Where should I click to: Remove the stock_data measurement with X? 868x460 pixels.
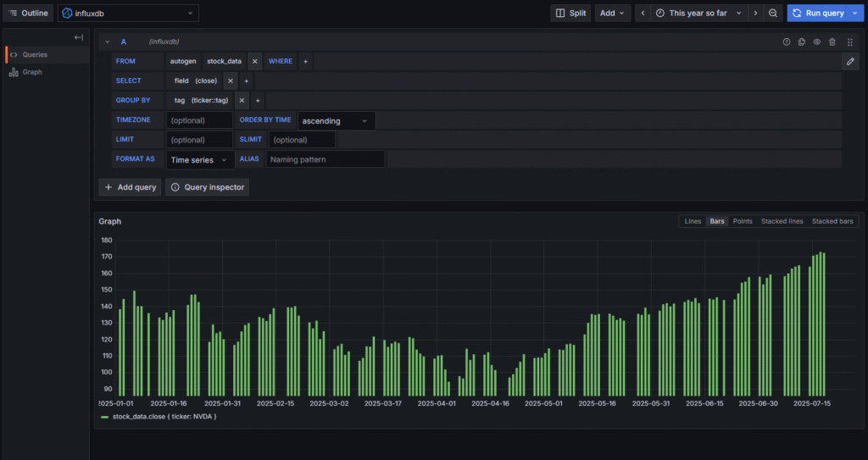[254, 61]
